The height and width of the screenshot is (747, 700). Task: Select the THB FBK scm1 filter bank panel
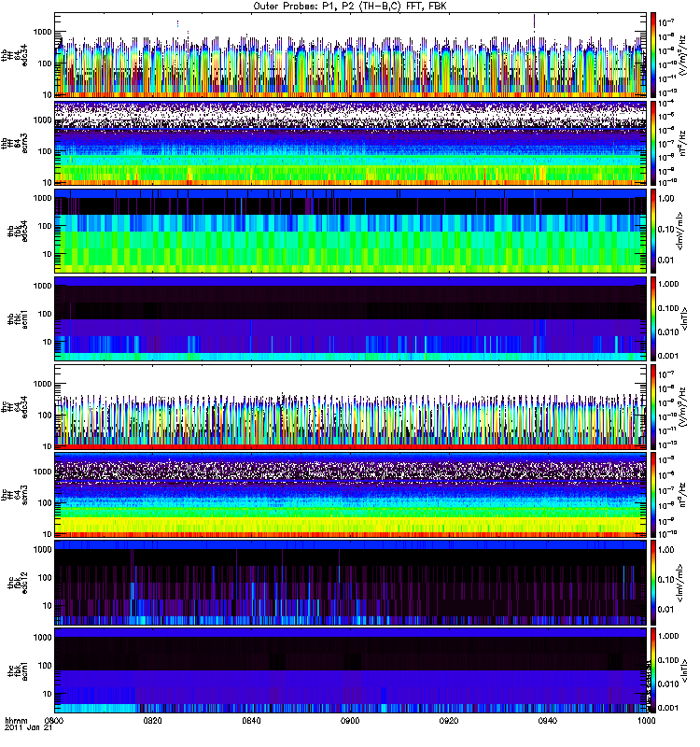point(350,317)
